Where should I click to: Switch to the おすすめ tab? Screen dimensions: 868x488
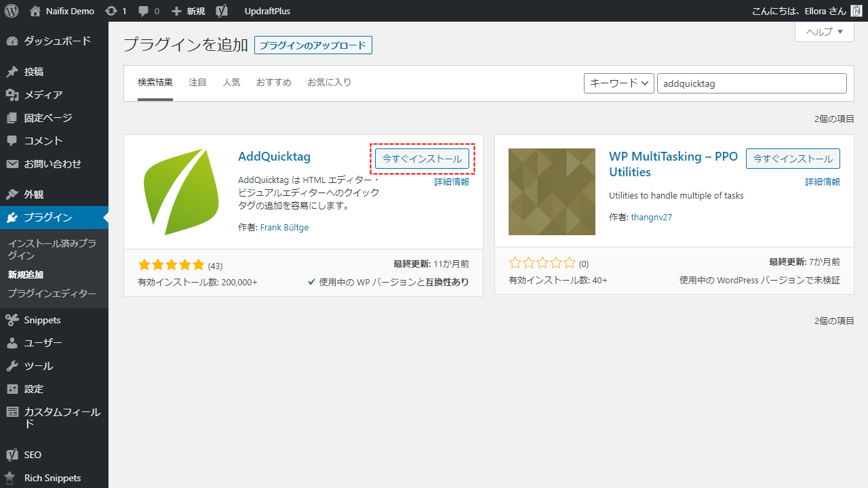pos(274,83)
